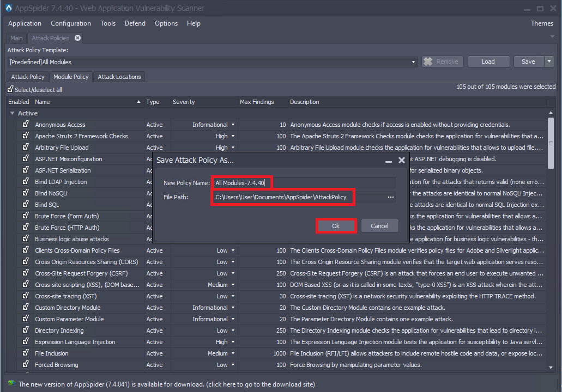Close the Save Attack Policy As dialog
Screen dimensions: 562x392
tap(402, 160)
